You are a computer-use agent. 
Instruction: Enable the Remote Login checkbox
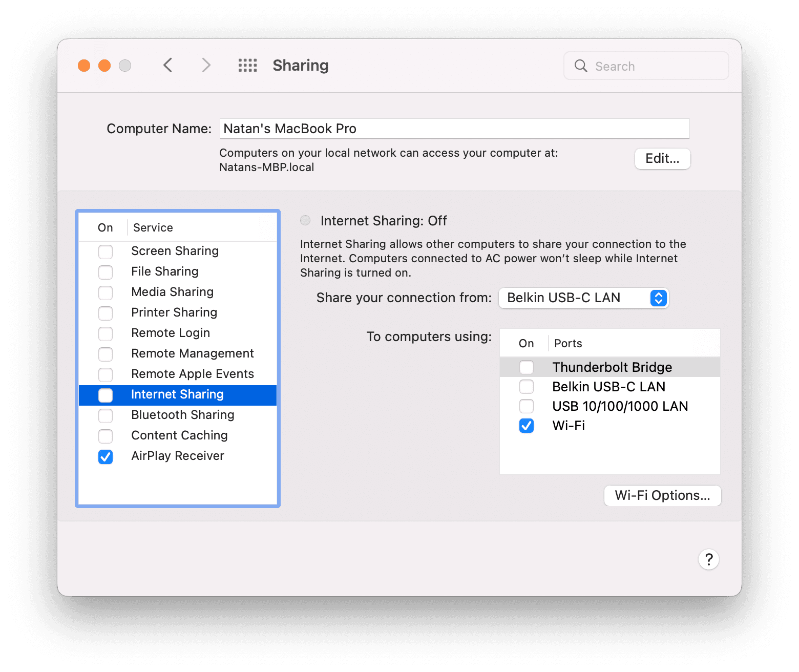[106, 333]
